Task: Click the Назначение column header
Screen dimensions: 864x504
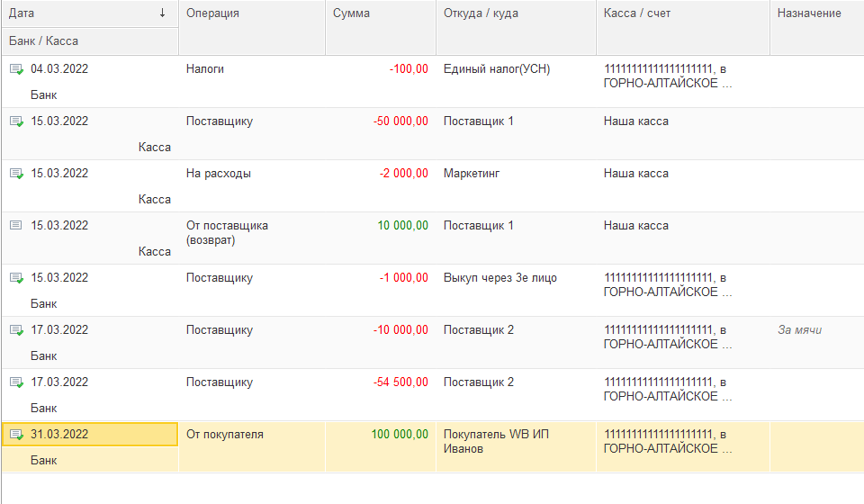Action: pos(809,13)
